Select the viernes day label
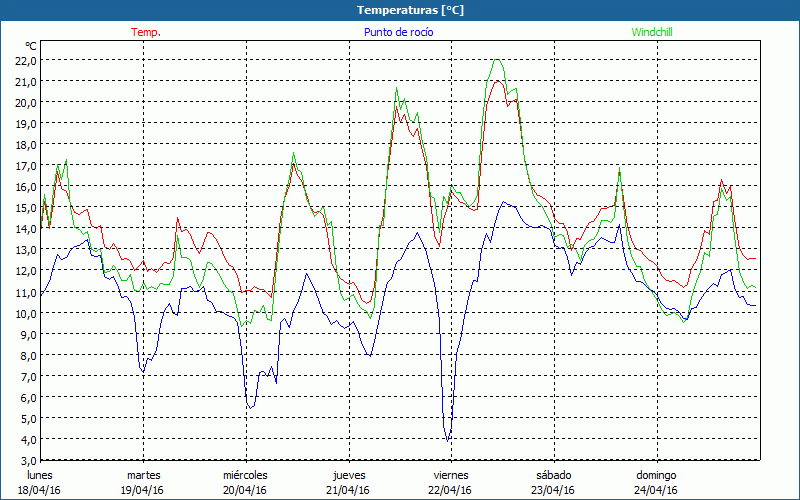 451,475
